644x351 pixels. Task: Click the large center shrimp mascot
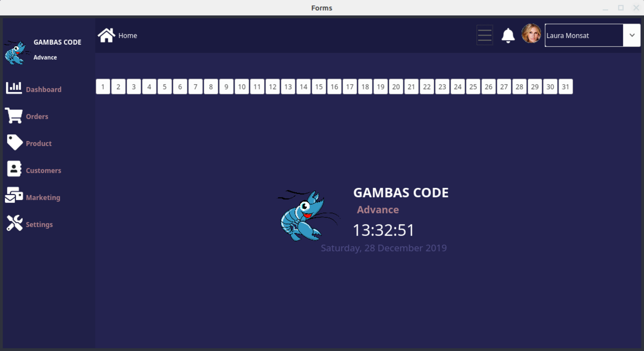click(308, 215)
